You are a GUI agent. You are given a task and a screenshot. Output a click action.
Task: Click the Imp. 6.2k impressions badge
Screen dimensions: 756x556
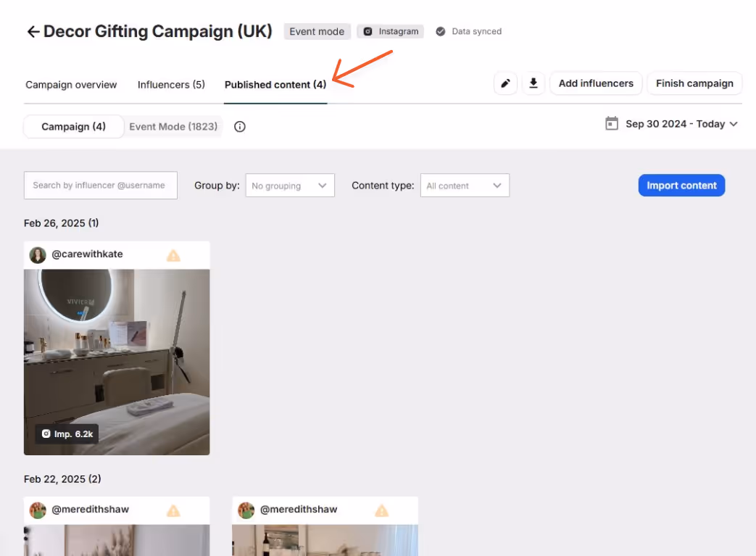click(x=67, y=434)
